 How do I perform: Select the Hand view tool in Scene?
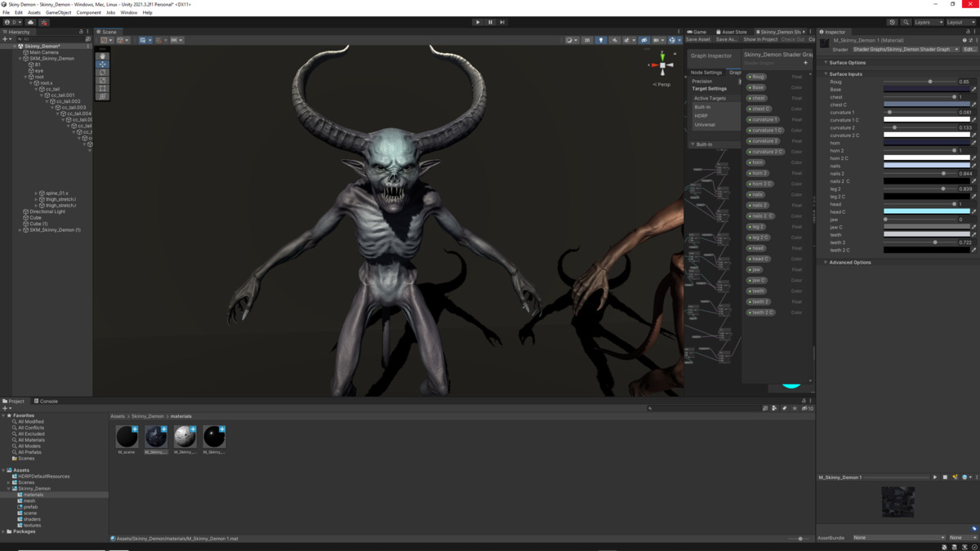click(x=103, y=56)
